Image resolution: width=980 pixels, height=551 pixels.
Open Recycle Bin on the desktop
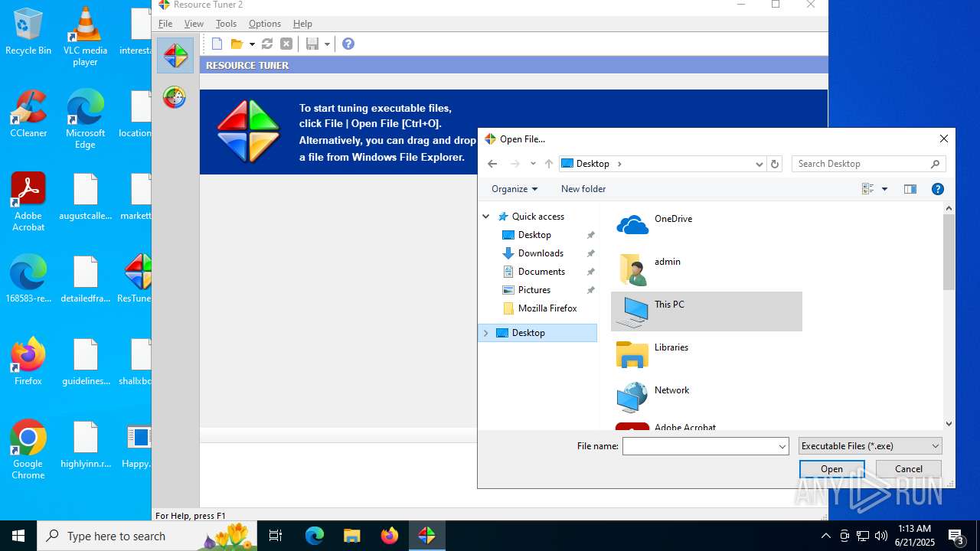coord(28,32)
